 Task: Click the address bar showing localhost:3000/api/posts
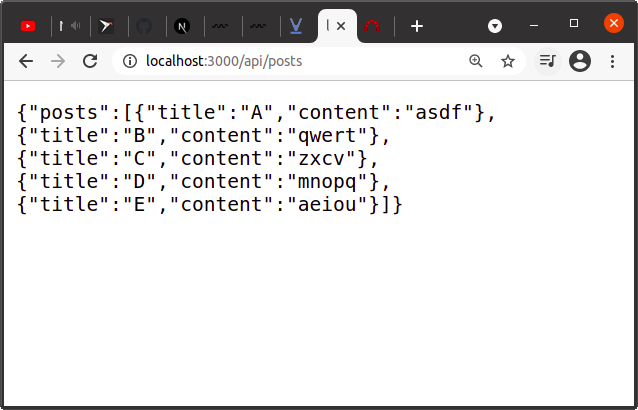[x=300, y=62]
